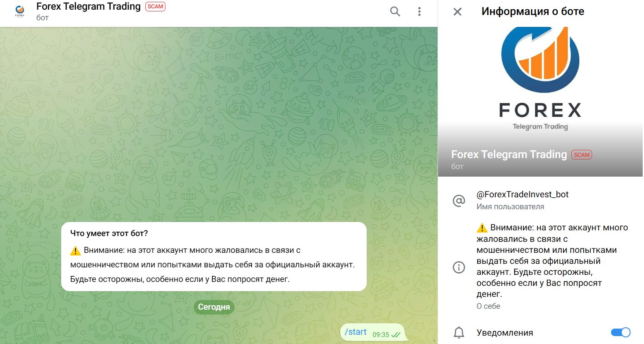
Task: Click the heading Что умеет этот бот?
Action: (109, 233)
